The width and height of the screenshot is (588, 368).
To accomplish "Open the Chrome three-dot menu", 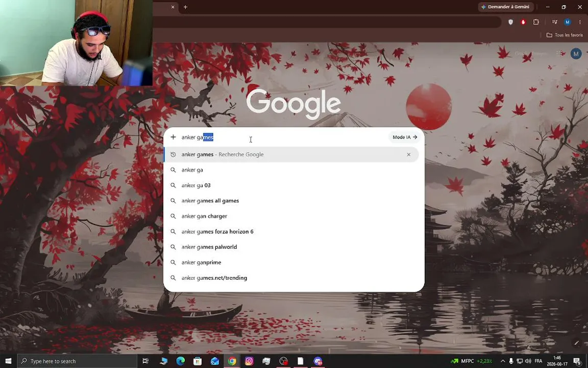I will click(x=580, y=22).
